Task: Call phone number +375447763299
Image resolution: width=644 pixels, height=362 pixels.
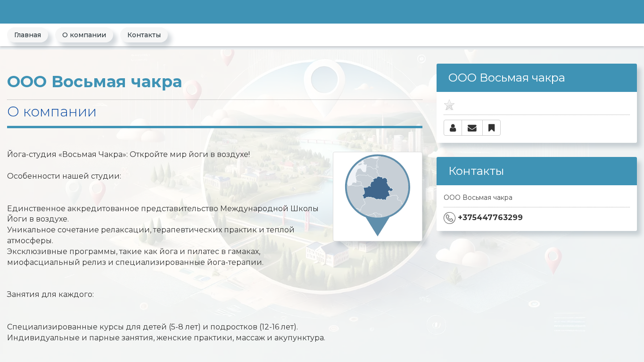Action: 490,218
